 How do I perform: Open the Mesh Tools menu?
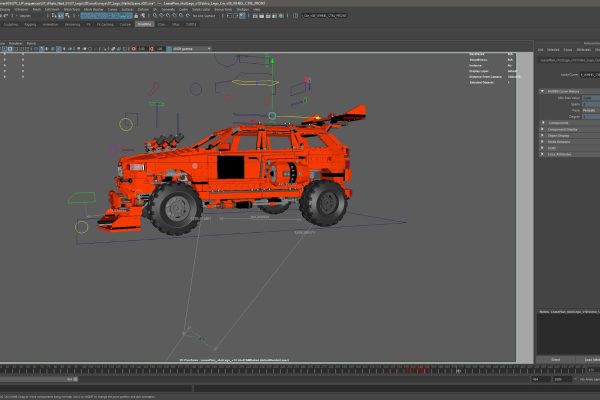point(72,9)
